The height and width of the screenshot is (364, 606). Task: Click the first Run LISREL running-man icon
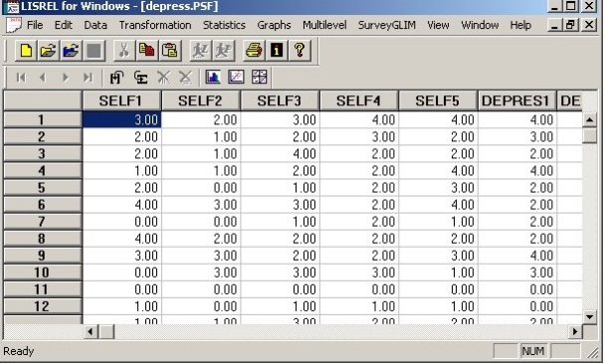200,51
